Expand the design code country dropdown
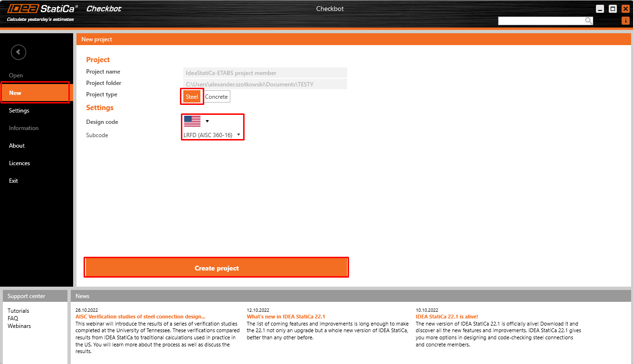The height and width of the screenshot is (364, 633). pyautogui.click(x=207, y=121)
